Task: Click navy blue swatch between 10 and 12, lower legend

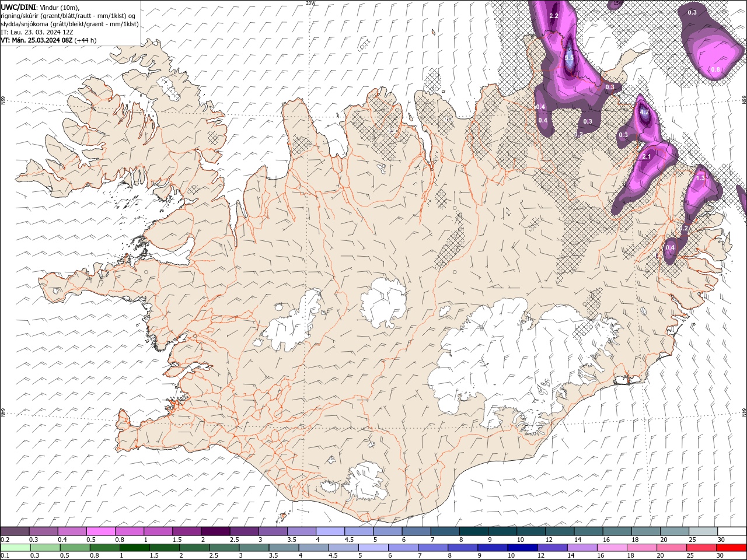Action: [x=522, y=548]
